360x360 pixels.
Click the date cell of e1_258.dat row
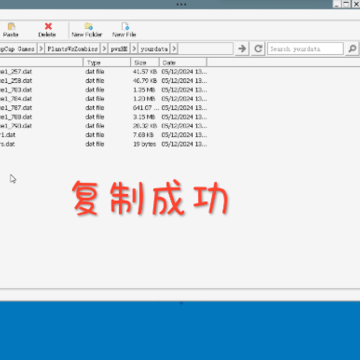coord(184,81)
